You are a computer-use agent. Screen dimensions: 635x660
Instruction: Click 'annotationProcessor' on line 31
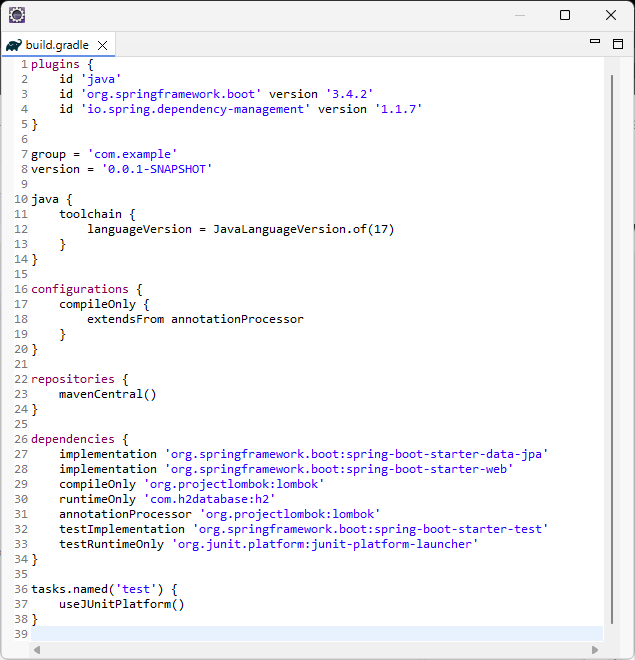(125, 514)
